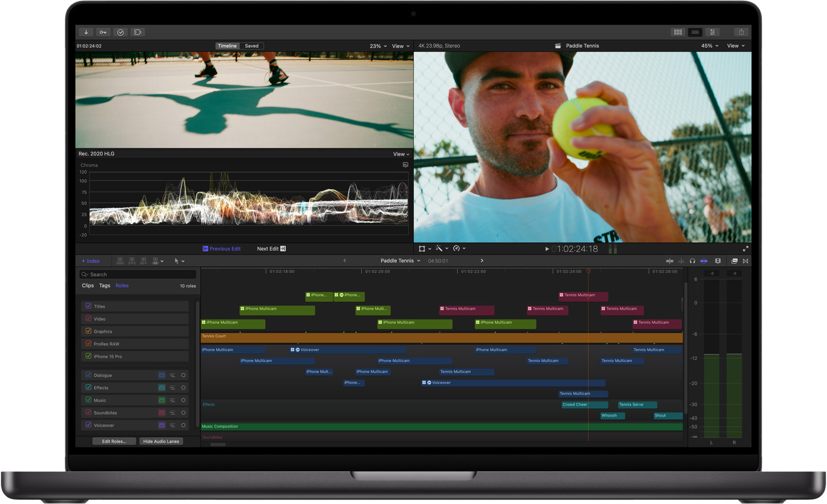Open the keyword editor key icon
Image resolution: width=827 pixels, height=504 pixels.
(x=103, y=32)
